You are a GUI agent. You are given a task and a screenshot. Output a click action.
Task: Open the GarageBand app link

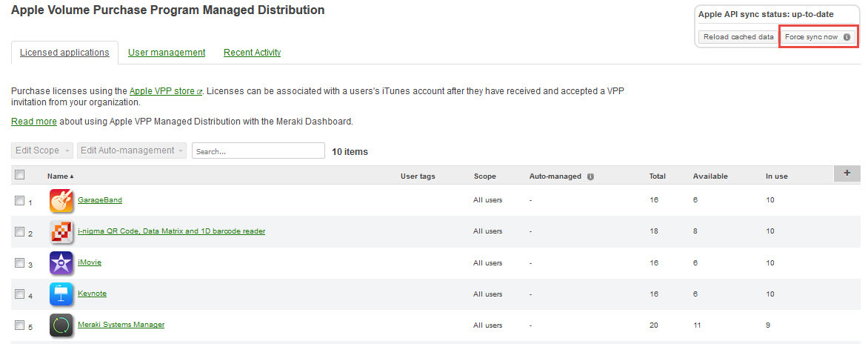(x=100, y=200)
